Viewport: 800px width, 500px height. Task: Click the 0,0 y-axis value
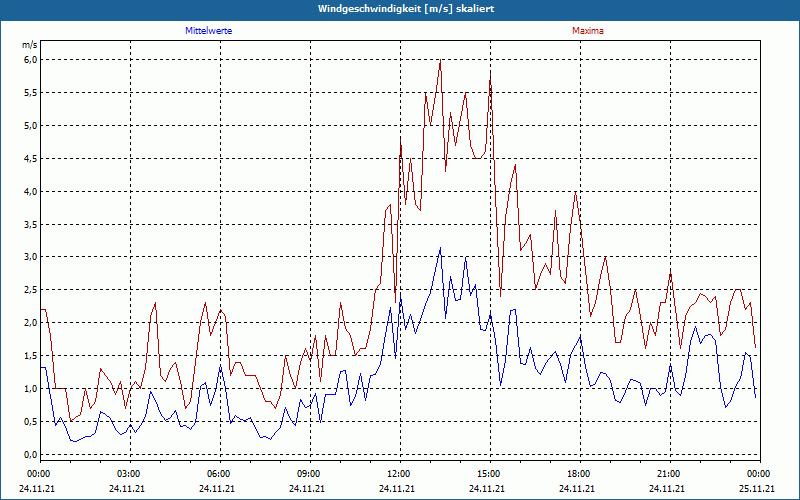coord(31,455)
